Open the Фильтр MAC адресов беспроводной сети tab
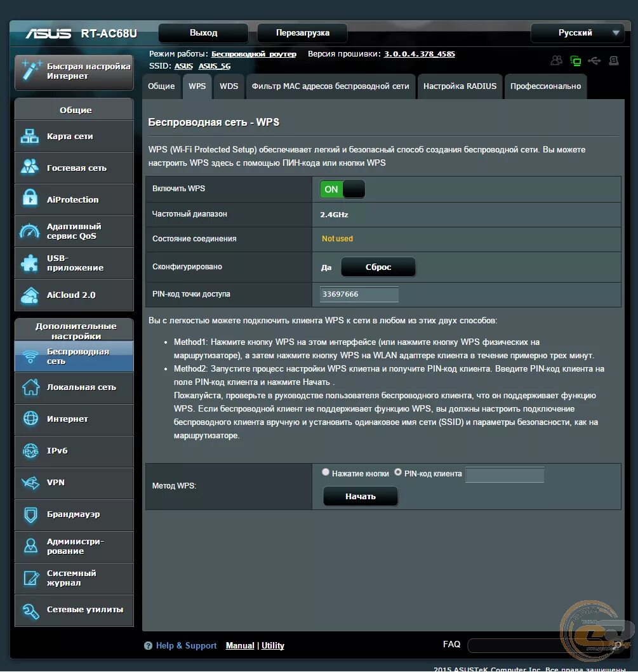The width and height of the screenshot is (638, 672). [x=330, y=86]
